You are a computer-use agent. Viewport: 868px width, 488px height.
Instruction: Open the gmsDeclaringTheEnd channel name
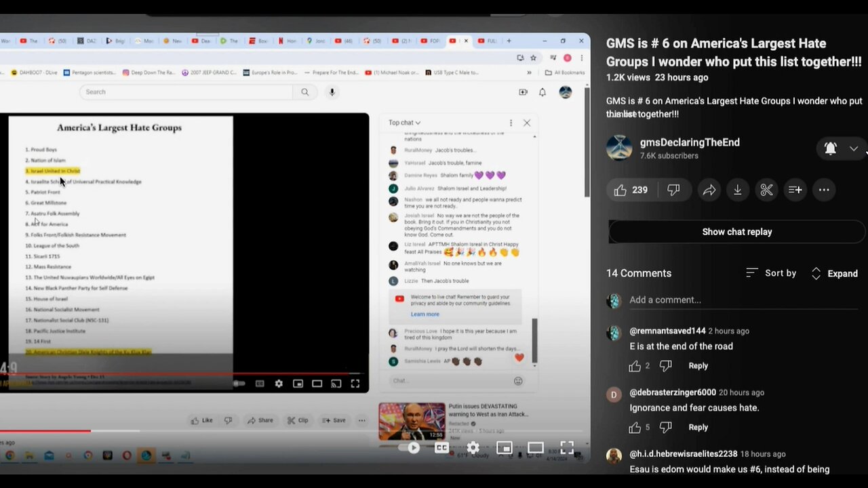[x=690, y=142]
